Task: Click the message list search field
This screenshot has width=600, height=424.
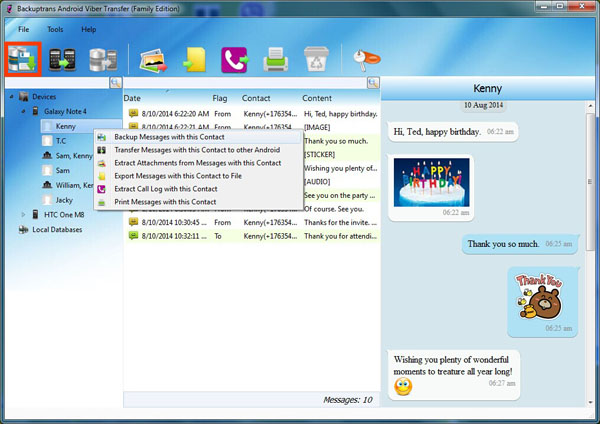Action: tap(245, 83)
